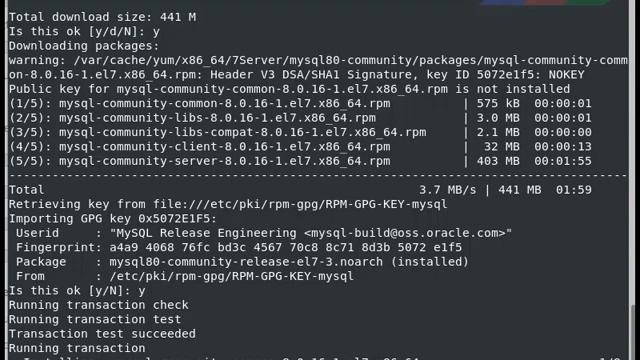Viewport: 640px width, 360px height.
Task: Click the 'Total download size: 441 M' line
Action: 102,17
